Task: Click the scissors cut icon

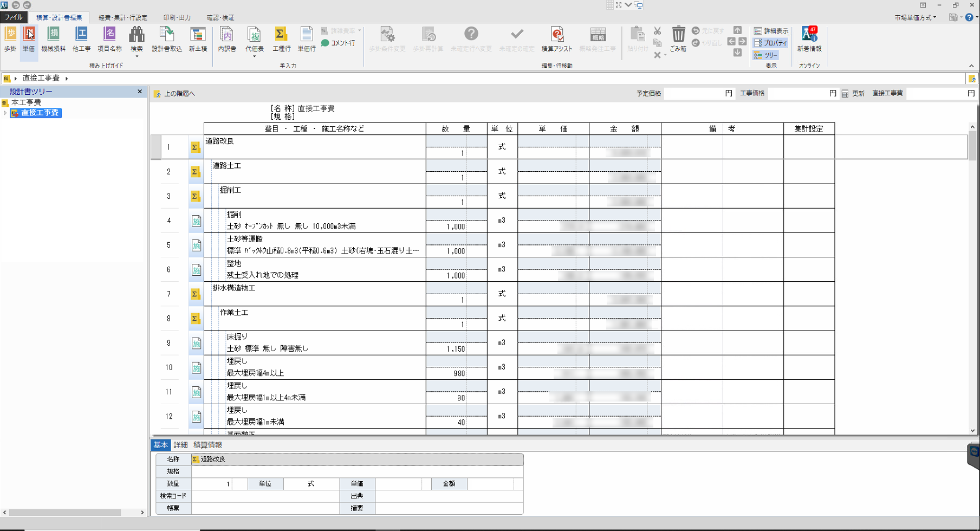Action: point(657,31)
